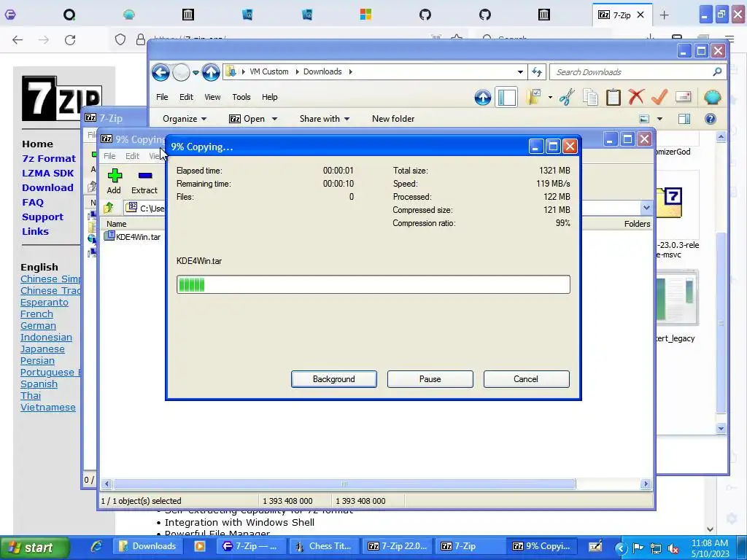Click the muted volume tray icon

pos(673,548)
